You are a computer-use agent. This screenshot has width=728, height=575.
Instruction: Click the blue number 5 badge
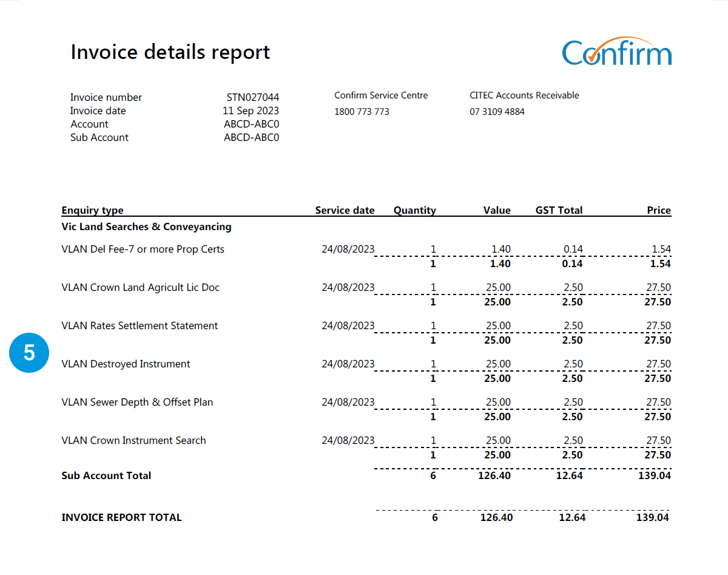(x=29, y=353)
